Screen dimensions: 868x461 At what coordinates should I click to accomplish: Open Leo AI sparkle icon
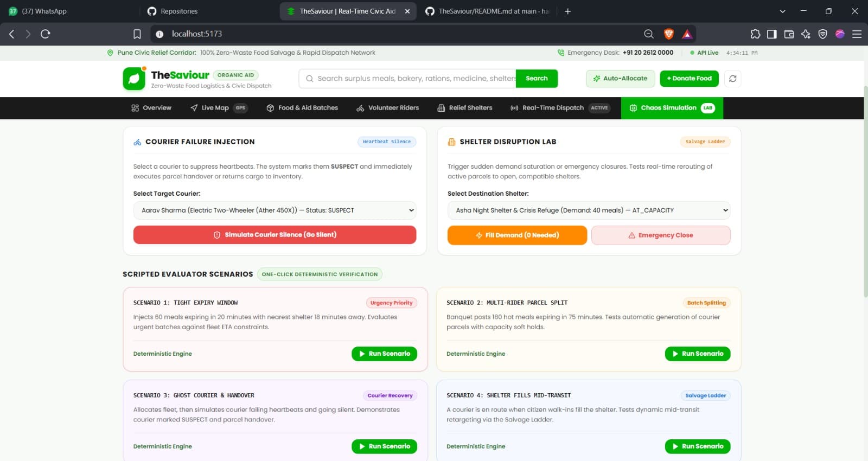[x=806, y=34]
